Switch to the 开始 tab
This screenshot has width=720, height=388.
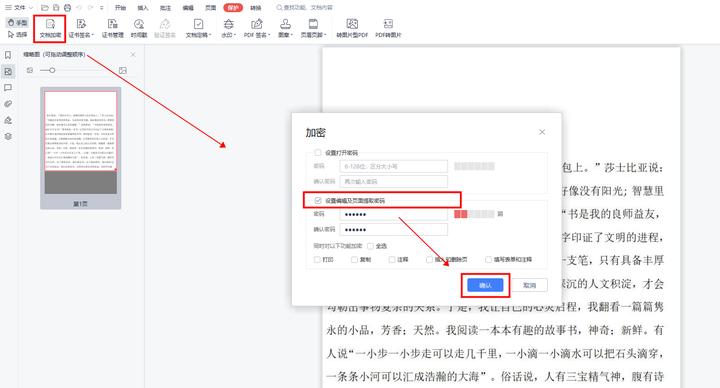[120, 8]
